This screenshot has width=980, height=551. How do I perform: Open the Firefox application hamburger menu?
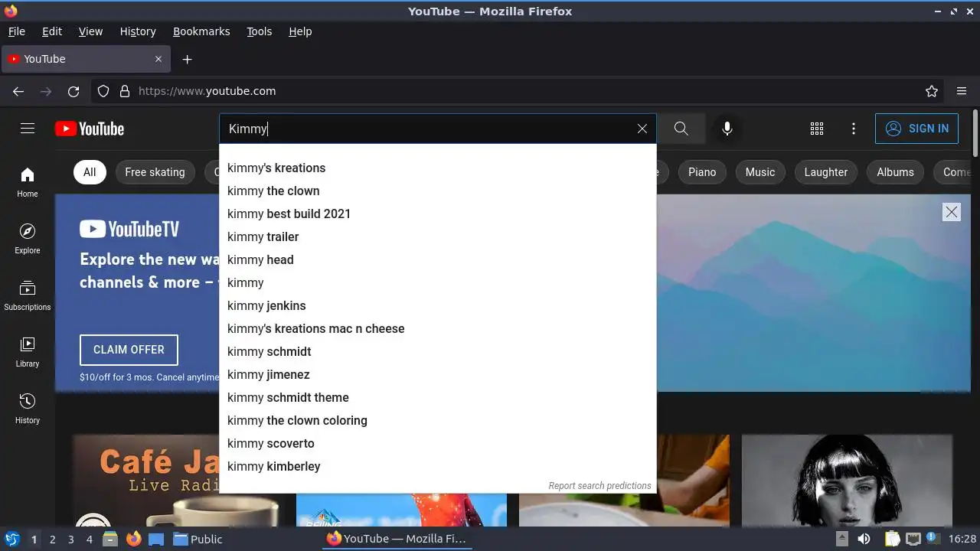tap(962, 91)
